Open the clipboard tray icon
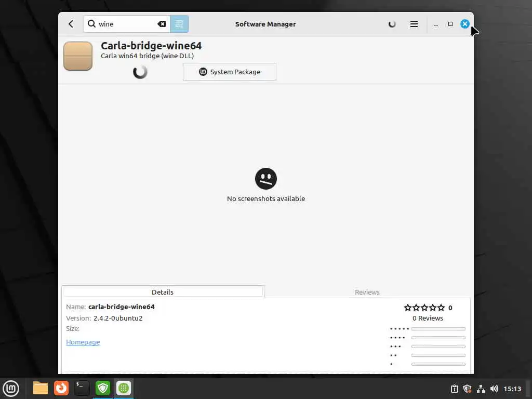This screenshot has width=532, height=399. [455, 389]
